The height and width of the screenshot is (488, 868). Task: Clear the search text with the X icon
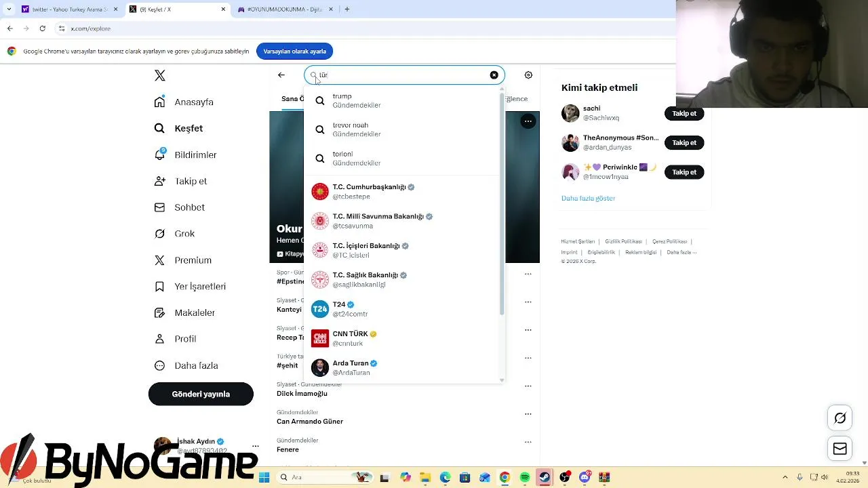494,75
